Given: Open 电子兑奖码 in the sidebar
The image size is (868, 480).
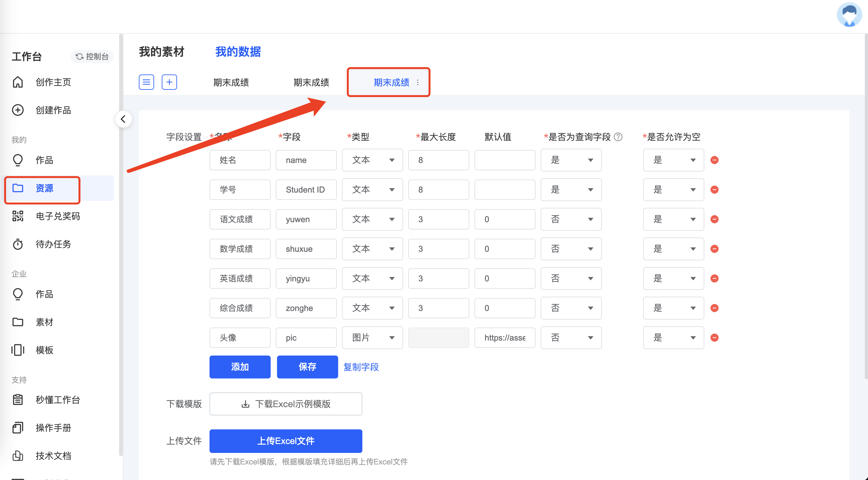Looking at the screenshot, I should [x=58, y=216].
